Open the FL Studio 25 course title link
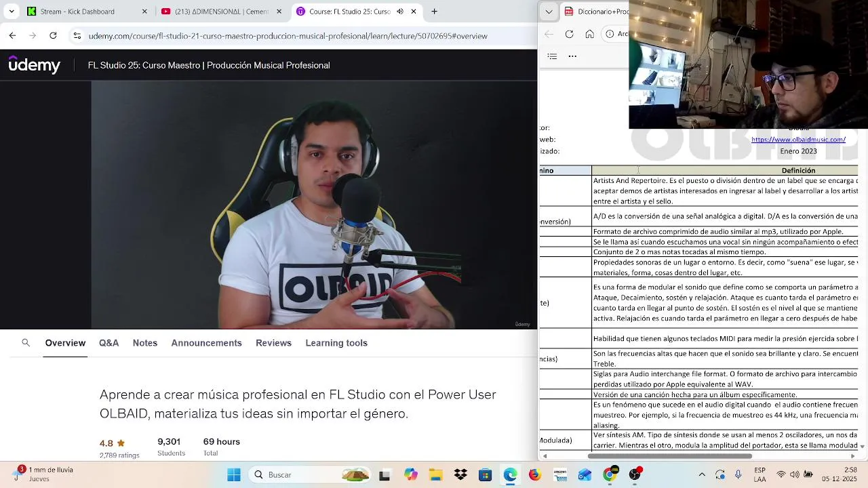Viewport: 868px width, 488px height. [209, 65]
